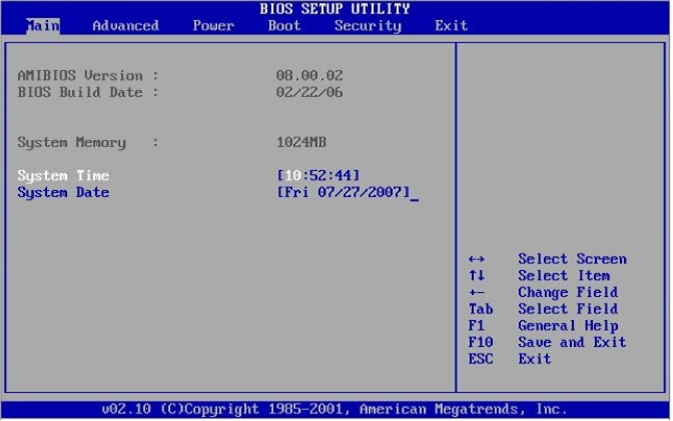Click the ESC Exit key hint
This screenshot has height=421, width=673.
pyautogui.click(x=480, y=358)
